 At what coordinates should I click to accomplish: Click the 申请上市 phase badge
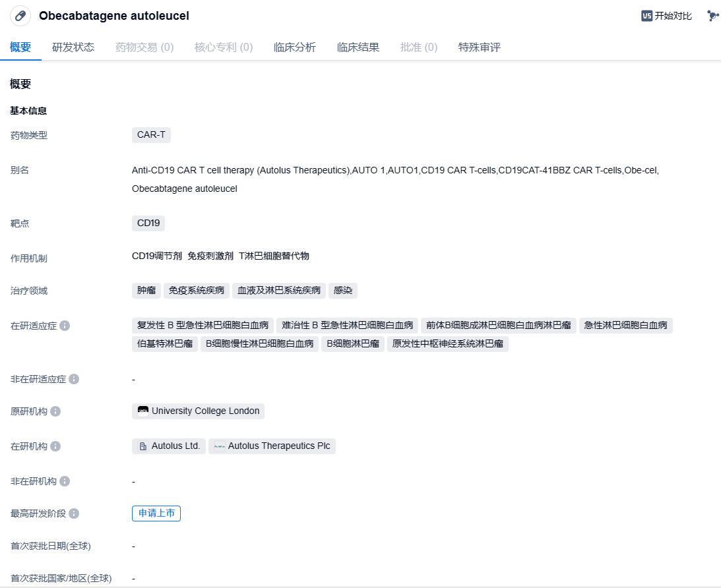[156, 514]
